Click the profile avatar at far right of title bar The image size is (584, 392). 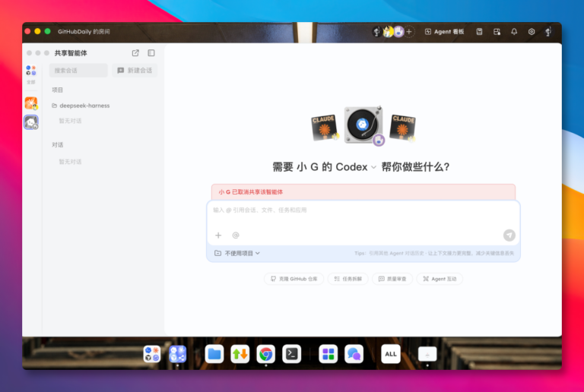(x=548, y=32)
